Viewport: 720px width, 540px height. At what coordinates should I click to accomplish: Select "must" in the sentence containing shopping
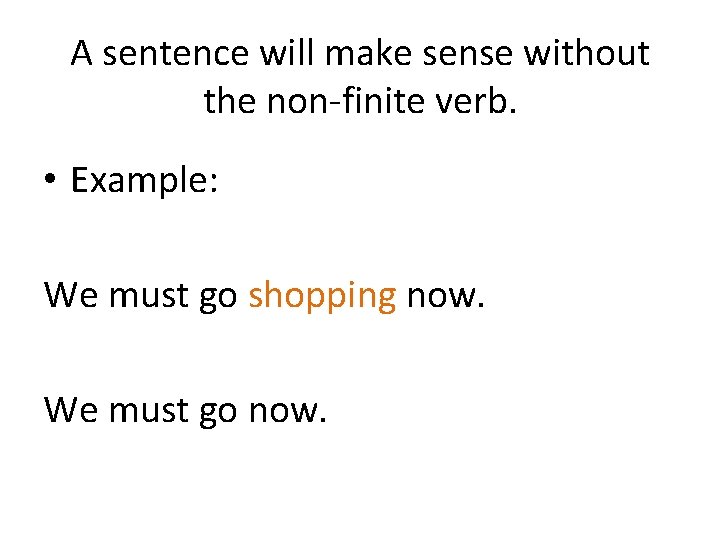pyautogui.click(x=148, y=296)
